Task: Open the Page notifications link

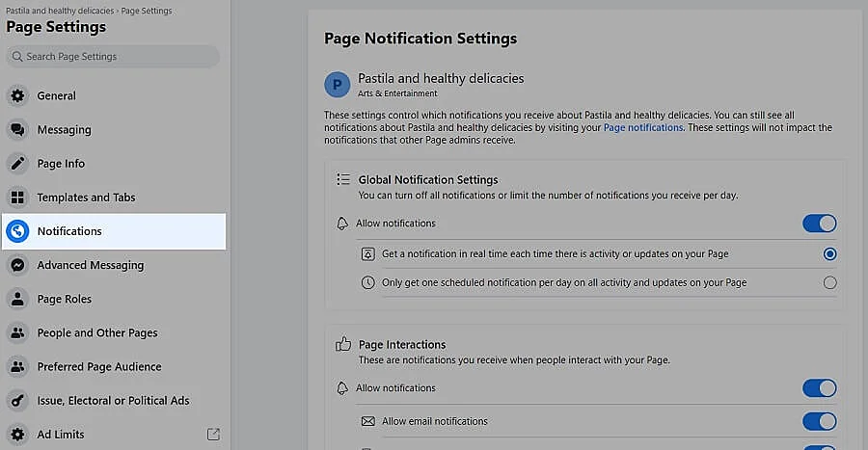Action: (x=643, y=127)
